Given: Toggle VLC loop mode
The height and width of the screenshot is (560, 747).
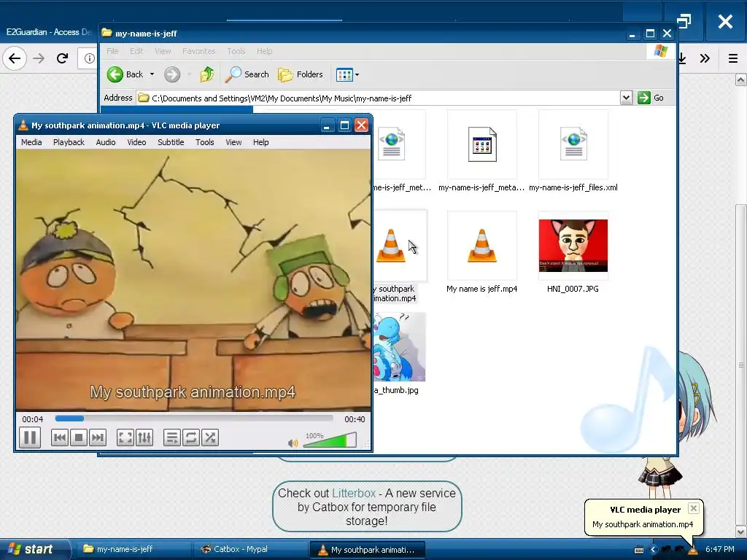Looking at the screenshot, I should [190, 437].
